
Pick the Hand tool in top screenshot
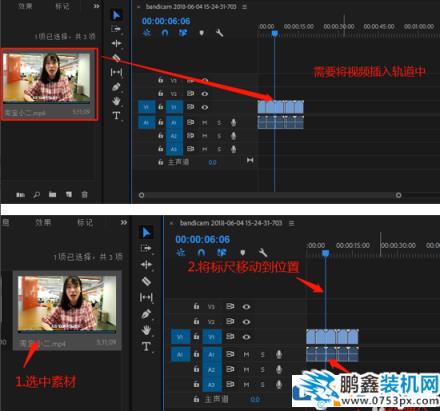(x=116, y=101)
